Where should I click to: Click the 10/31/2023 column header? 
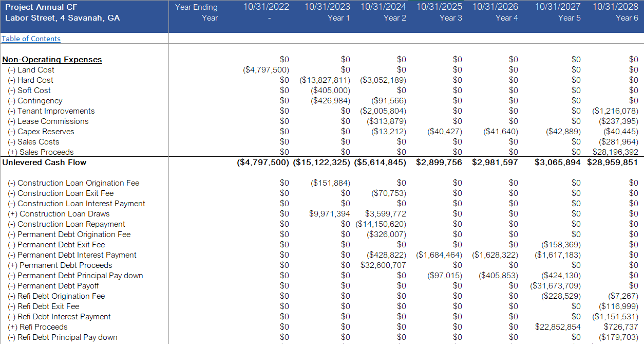pyautogui.click(x=327, y=7)
